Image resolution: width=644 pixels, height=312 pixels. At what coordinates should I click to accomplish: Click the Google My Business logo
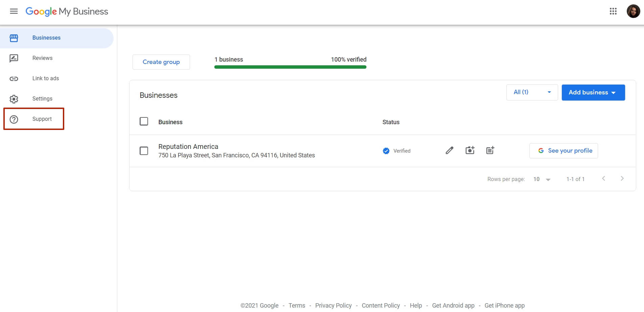pyautogui.click(x=67, y=12)
